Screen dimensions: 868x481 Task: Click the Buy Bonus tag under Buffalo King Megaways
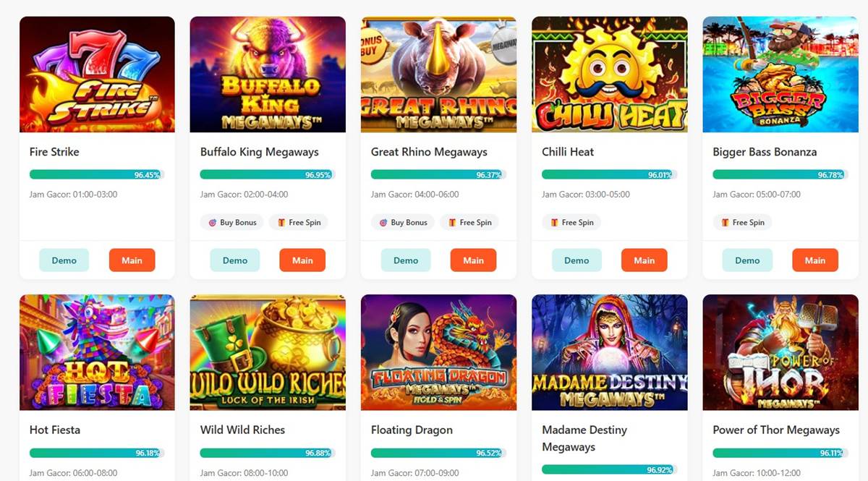coord(233,223)
